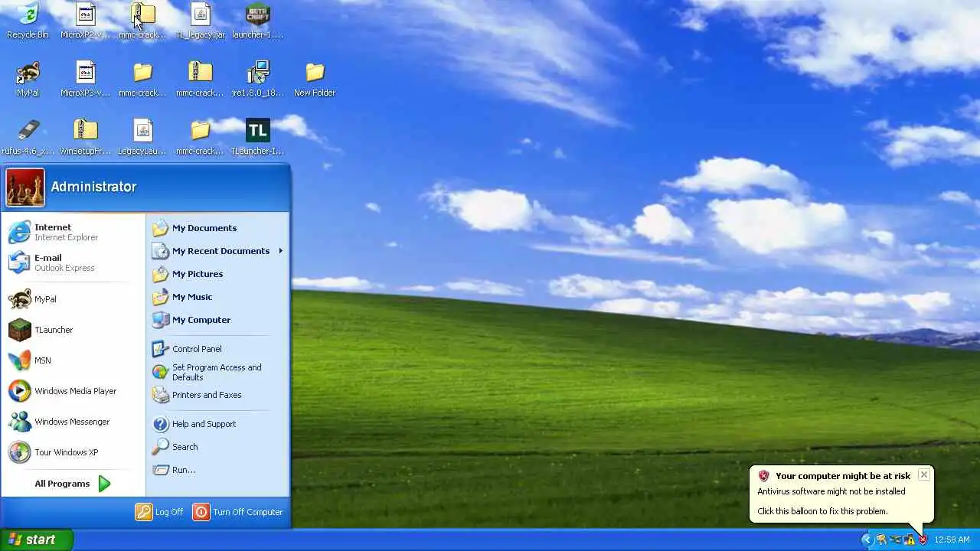Select the TL_legacy.jar desktop file
980x551 pixels.
click(x=200, y=21)
